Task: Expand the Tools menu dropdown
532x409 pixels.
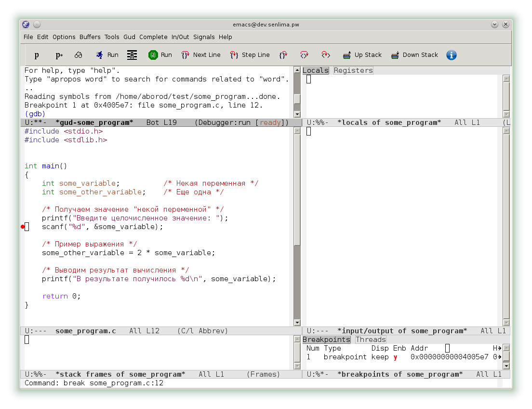Action: (x=112, y=37)
